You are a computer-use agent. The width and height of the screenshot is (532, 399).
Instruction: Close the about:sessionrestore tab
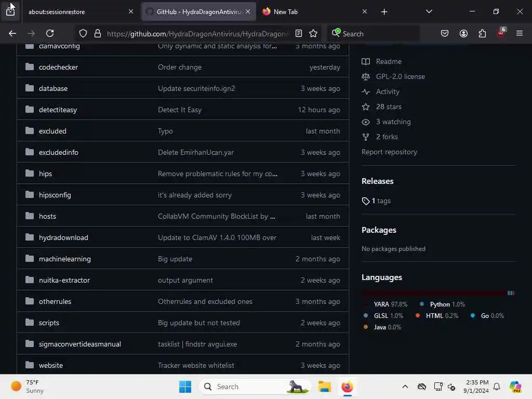pyautogui.click(x=131, y=11)
